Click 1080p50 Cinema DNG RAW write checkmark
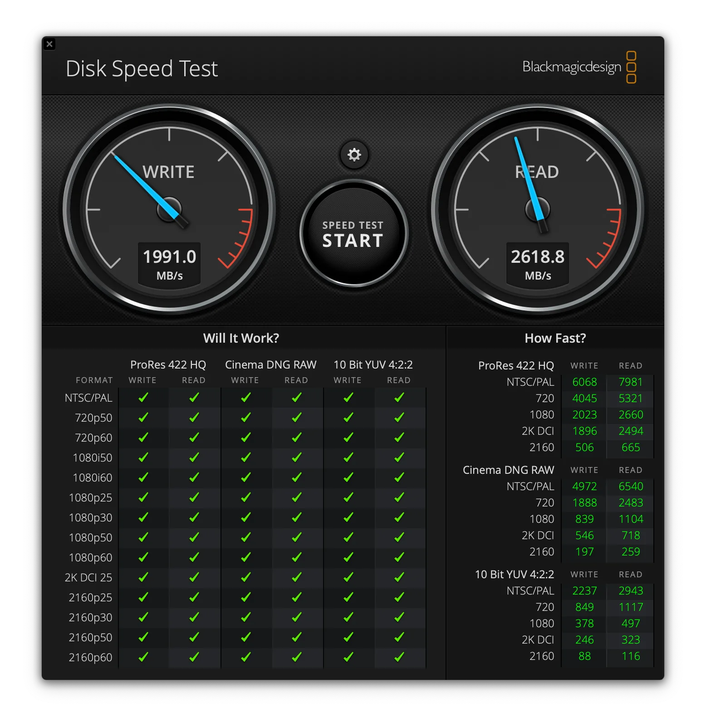The height and width of the screenshot is (728, 706). 246,537
